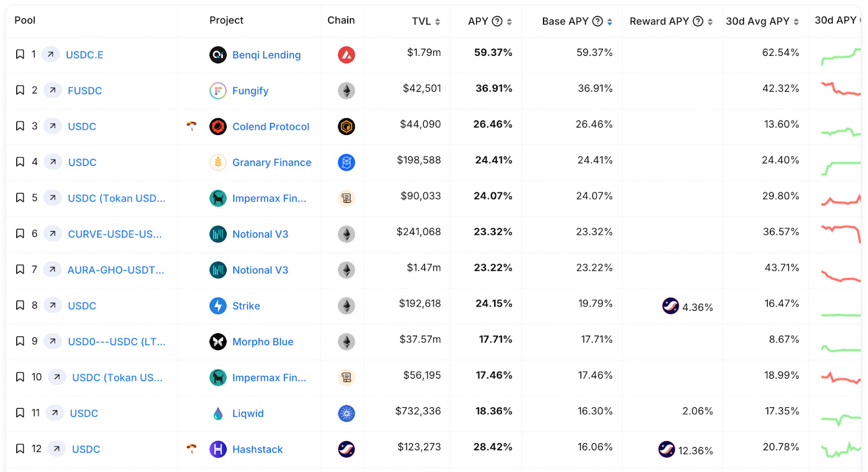
Task: Click the Strike reward token icon
Action: [671, 306]
